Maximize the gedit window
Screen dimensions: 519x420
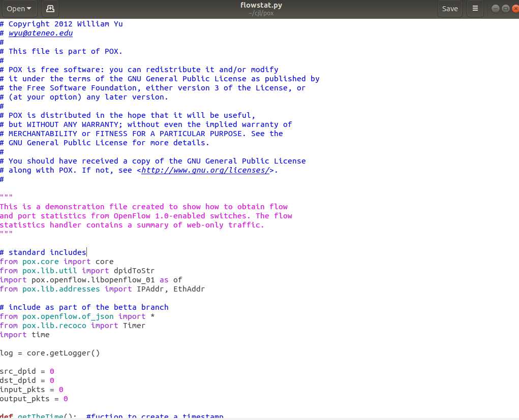click(x=505, y=9)
